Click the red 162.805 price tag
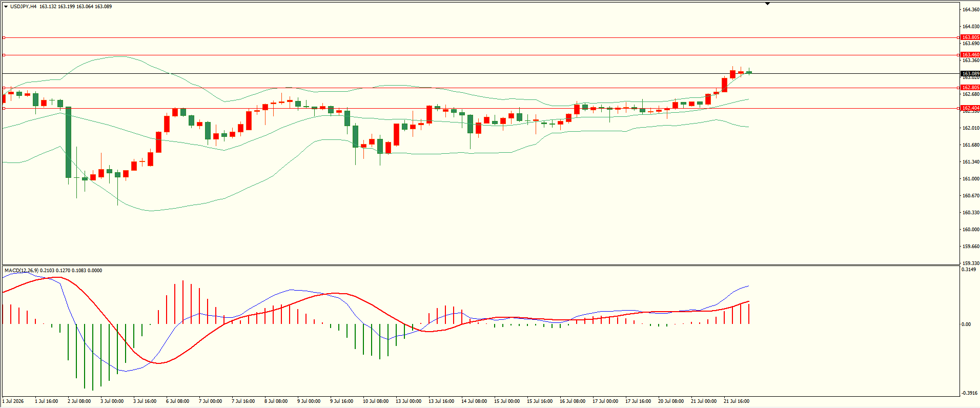The height and width of the screenshot is (408, 980). [970, 88]
